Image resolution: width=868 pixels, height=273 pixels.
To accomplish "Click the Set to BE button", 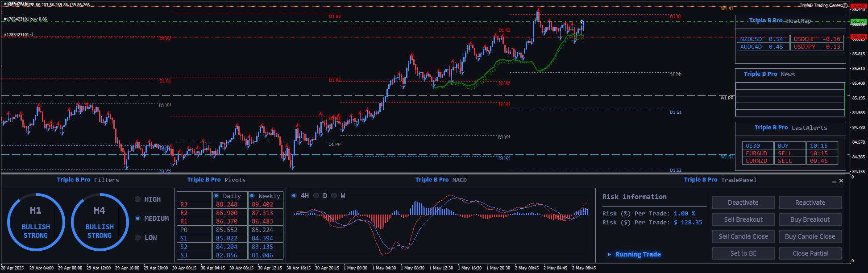I will point(743,253).
